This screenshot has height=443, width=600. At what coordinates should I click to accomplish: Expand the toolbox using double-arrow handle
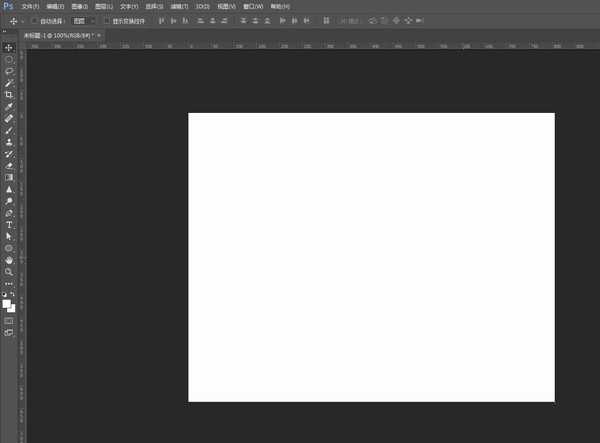coord(4,31)
